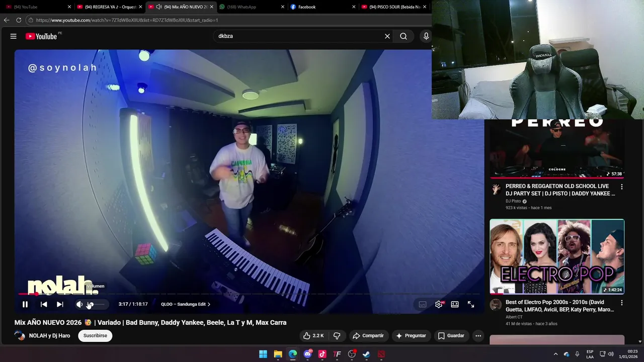644x362 pixels.
Task: Run search with magnifier button
Action: click(404, 36)
